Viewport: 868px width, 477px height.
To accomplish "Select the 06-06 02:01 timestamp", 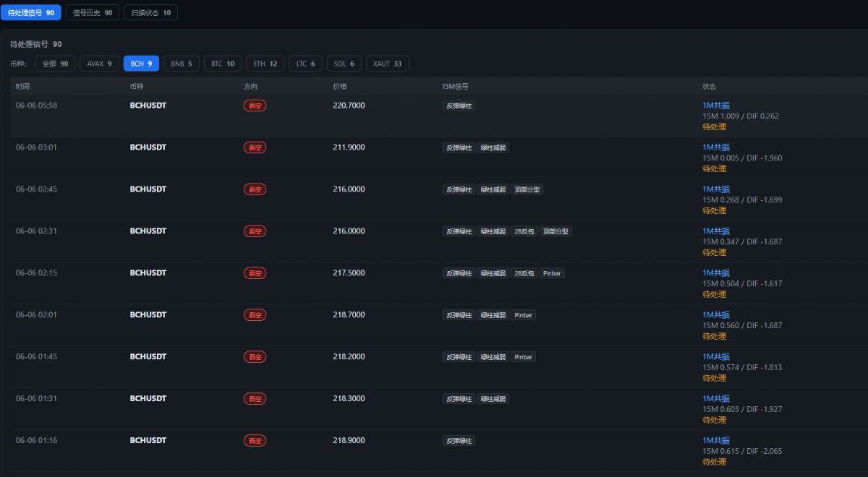I will [36, 315].
